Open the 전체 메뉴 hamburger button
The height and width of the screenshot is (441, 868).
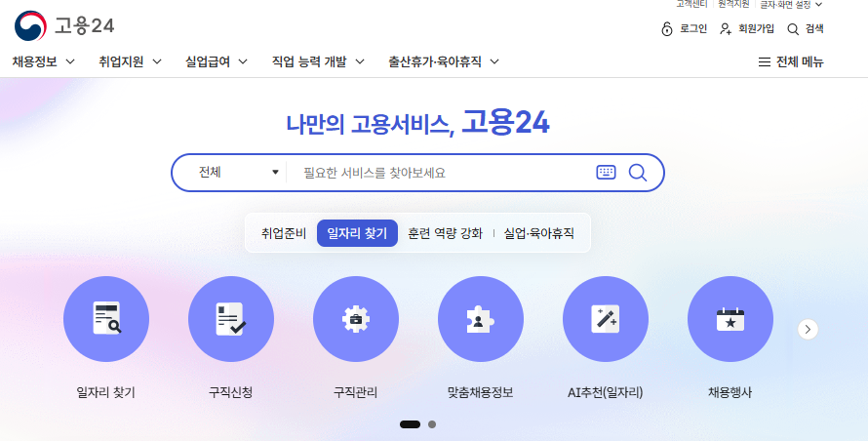click(x=790, y=62)
